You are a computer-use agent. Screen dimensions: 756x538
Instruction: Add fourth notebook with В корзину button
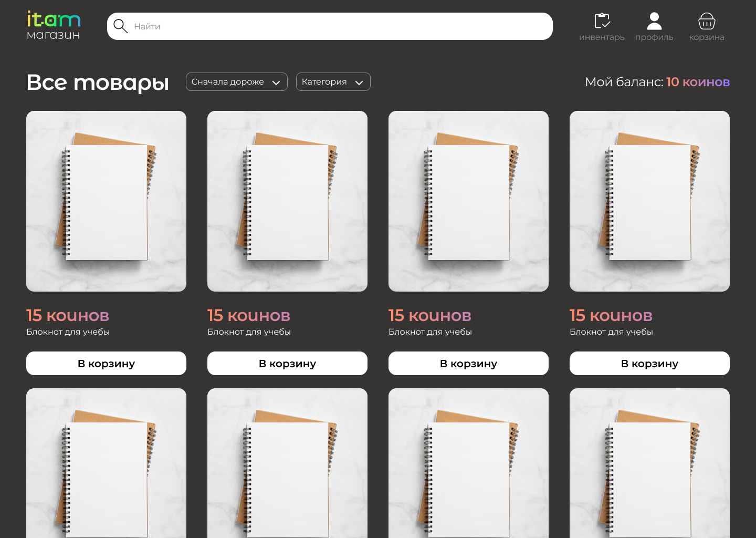click(x=649, y=363)
